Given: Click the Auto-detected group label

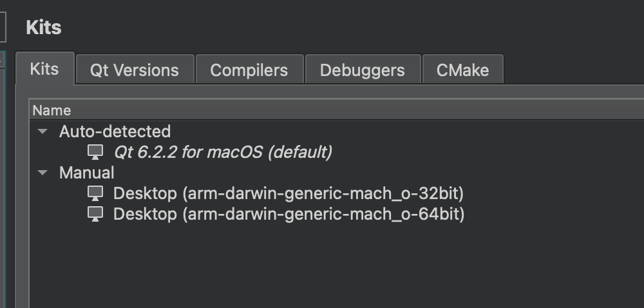Looking at the screenshot, I should coord(115,131).
